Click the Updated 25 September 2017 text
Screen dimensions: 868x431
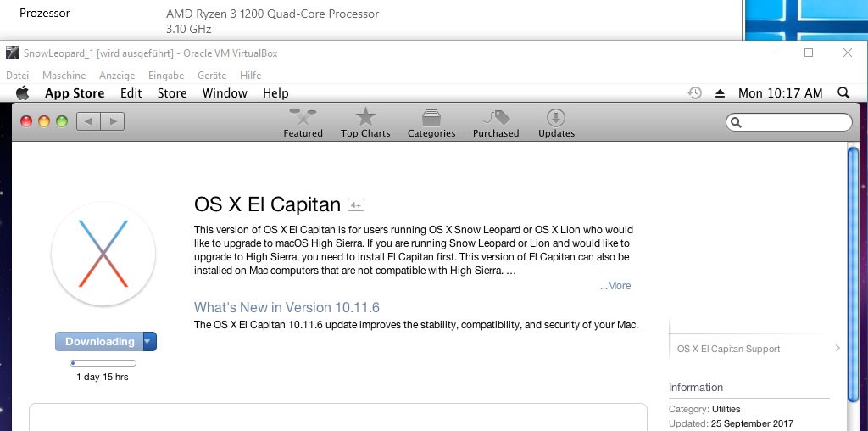coord(731,424)
